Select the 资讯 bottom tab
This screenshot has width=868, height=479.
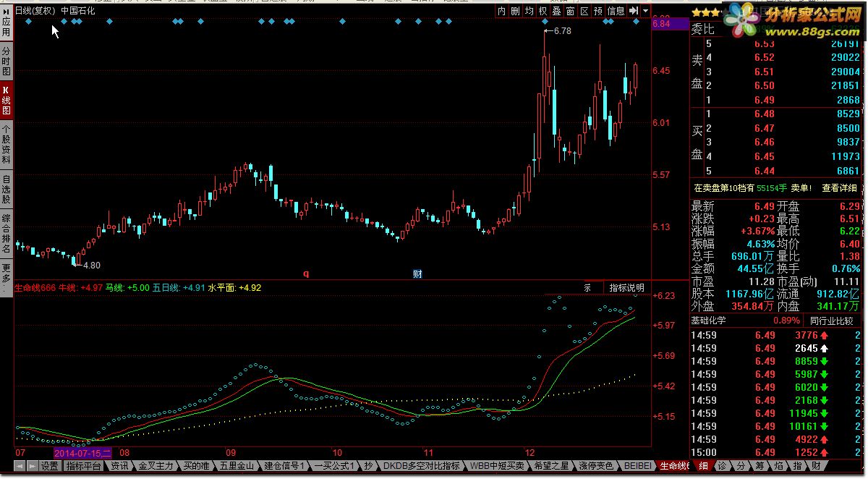click(x=120, y=466)
